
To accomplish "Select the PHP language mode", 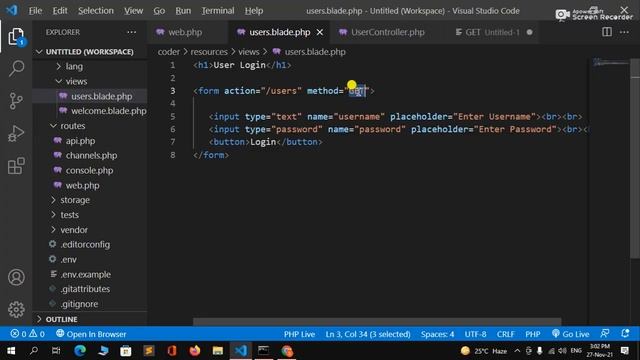I will (x=533, y=334).
